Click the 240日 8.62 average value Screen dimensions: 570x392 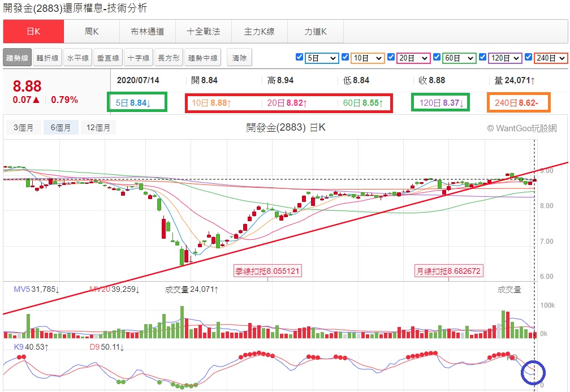click(516, 103)
